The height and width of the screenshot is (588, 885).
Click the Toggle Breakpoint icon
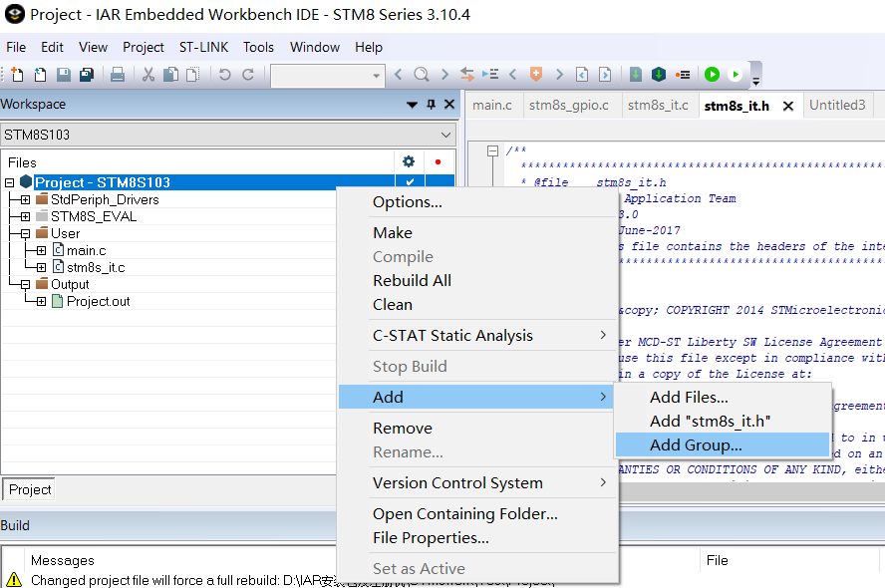point(683,75)
